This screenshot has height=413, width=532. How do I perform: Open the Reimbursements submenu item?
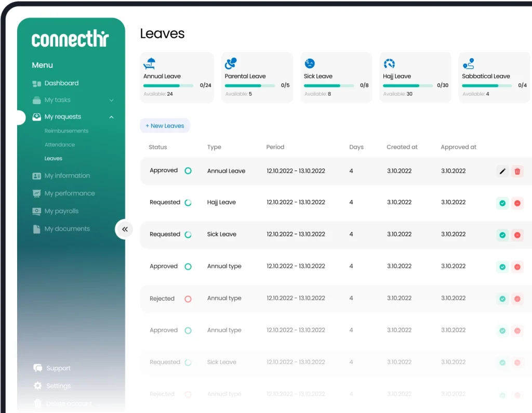(66, 131)
